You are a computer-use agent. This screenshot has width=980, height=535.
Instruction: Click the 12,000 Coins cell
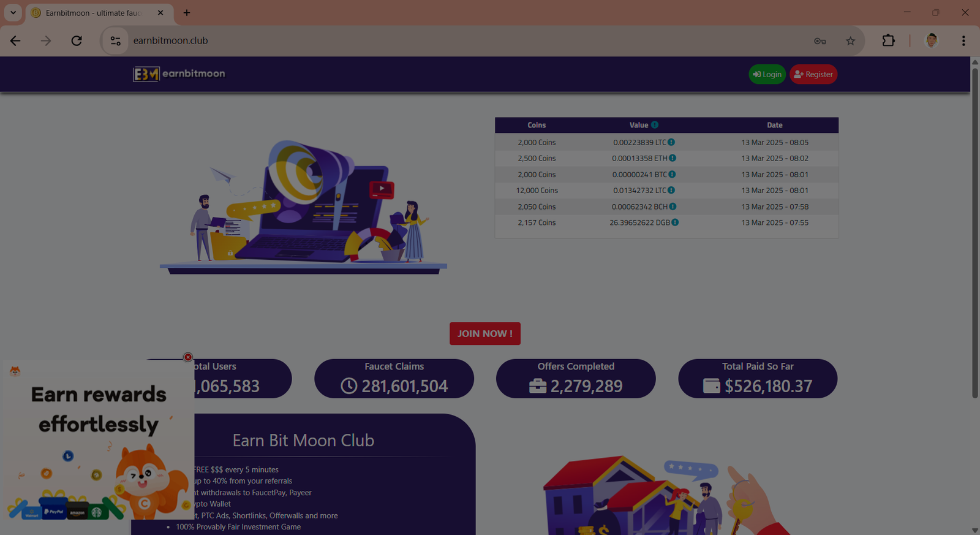point(537,191)
